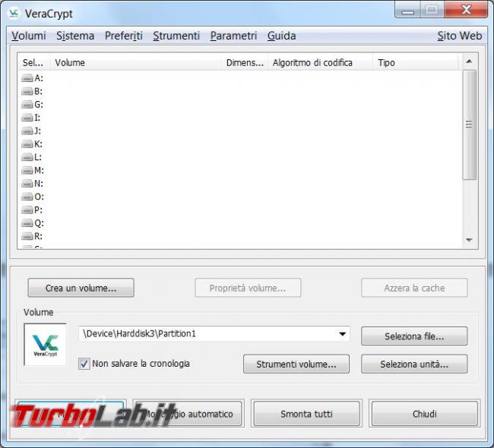Select drive slot O: in the list
This screenshot has width=494, height=448.
[x=33, y=197]
